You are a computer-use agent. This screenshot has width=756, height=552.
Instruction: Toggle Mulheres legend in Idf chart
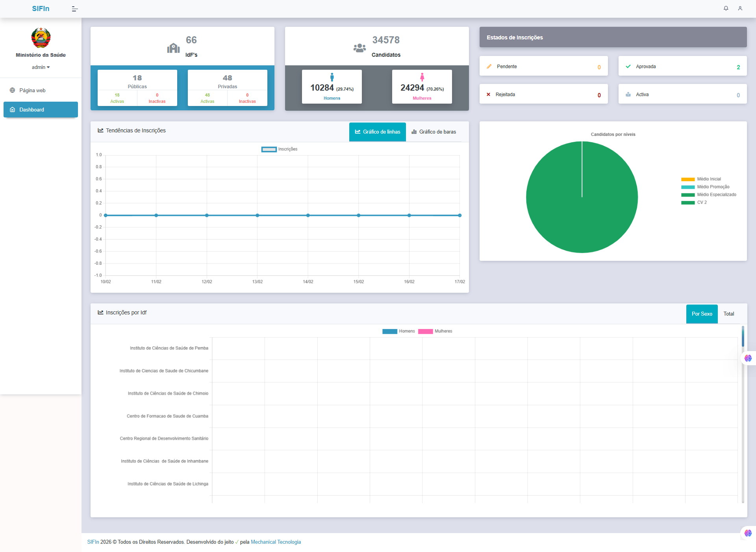[x=435, y=331]
